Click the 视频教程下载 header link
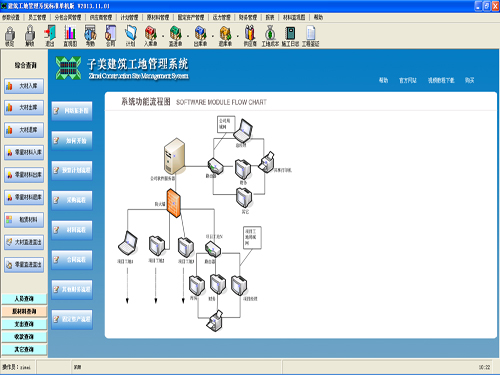This screenshot has height=375, width=500. [x=441, y=80]
